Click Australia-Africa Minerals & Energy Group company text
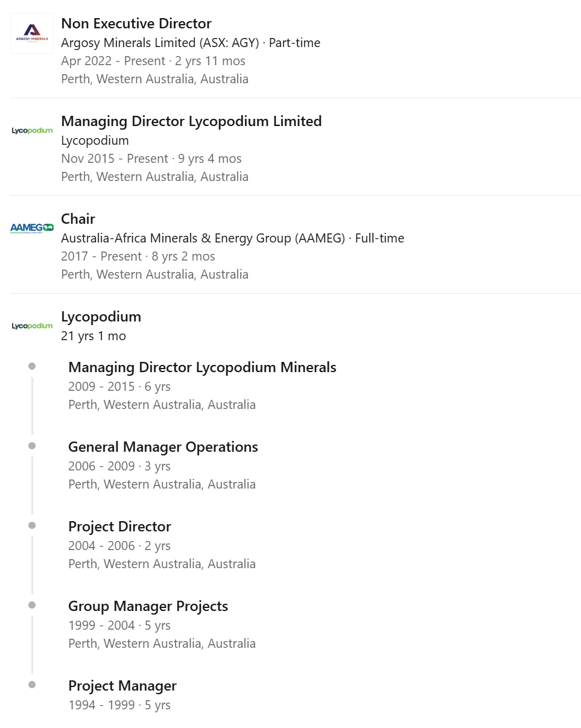The height and width of the screenshot is (728, 581). point(203,238)
